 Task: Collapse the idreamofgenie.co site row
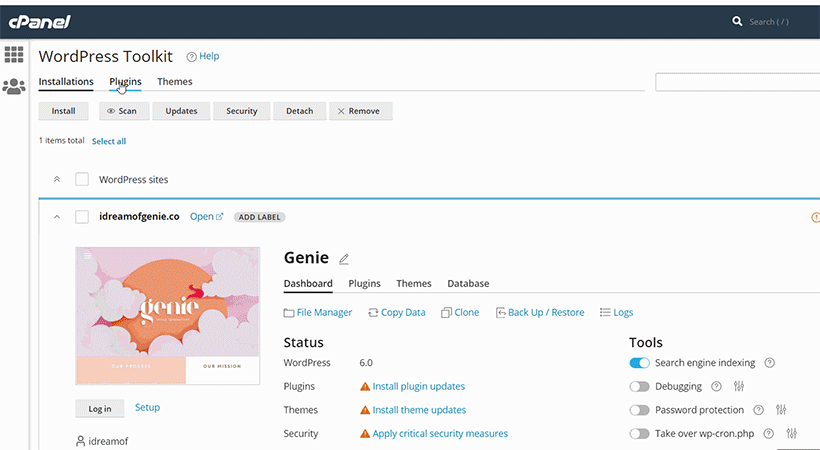point(57,217)
